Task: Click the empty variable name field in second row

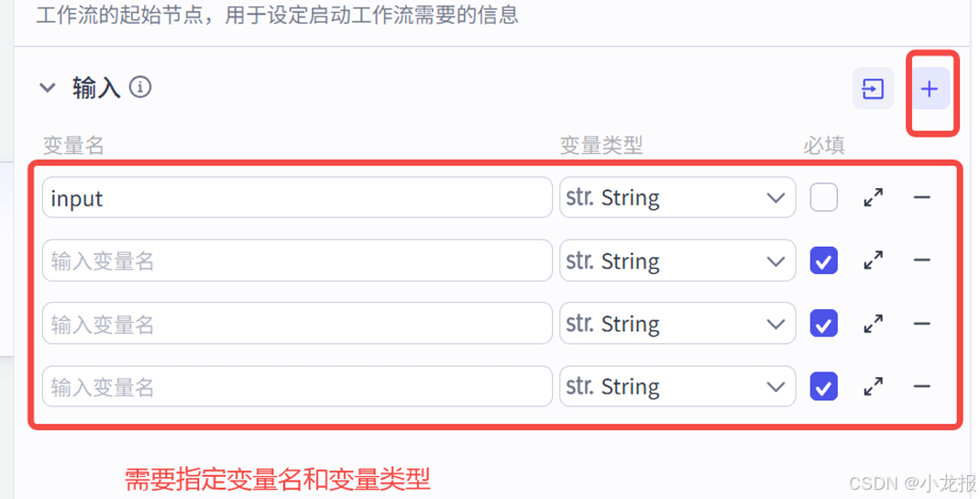Action: 296,261
